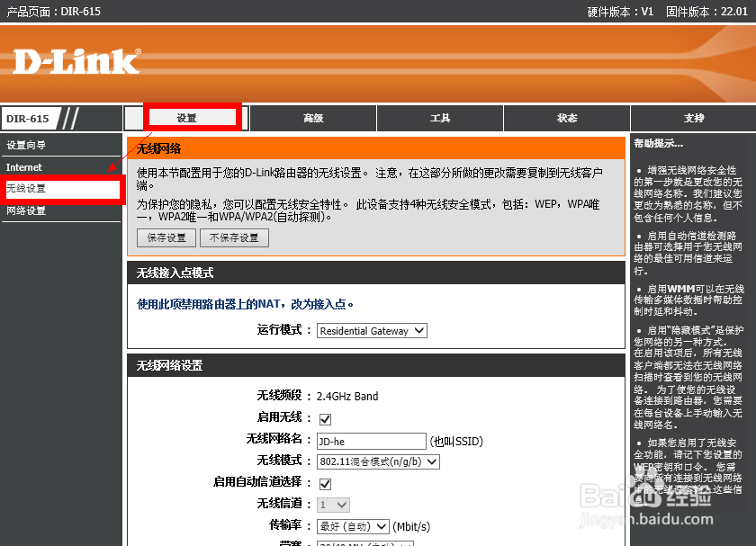Open the 无线模式 802.11 dropdown
The image size is (756, 546).
[378, 461]
